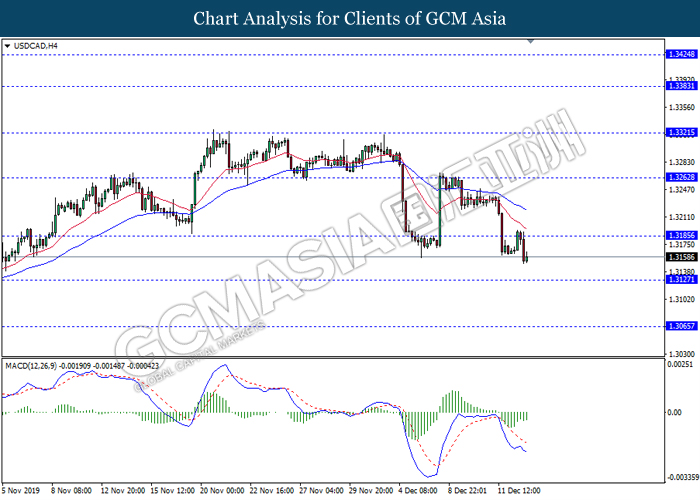Click the 11 Dec 12:00 time label
Screen dimensions: 700x500
(x=520, y=490)
